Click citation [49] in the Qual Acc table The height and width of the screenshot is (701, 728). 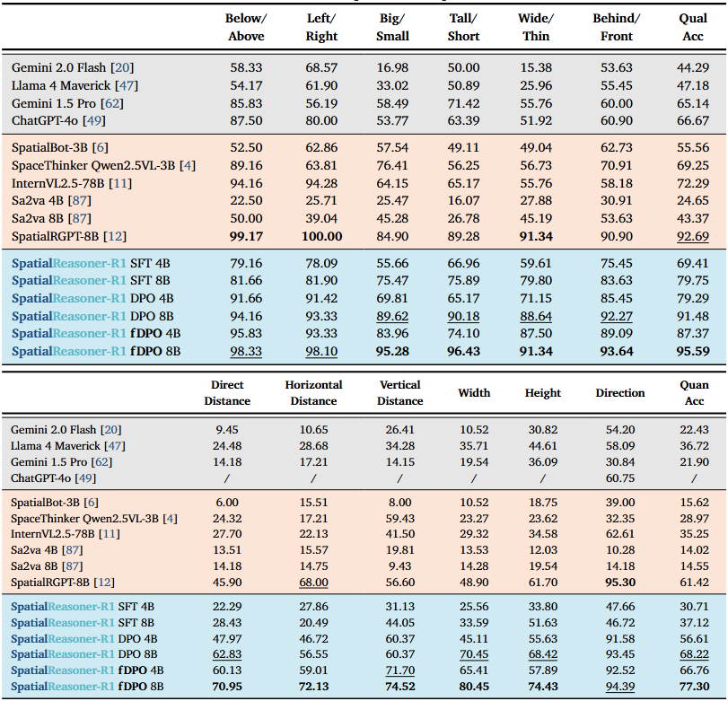pos(93,120)
